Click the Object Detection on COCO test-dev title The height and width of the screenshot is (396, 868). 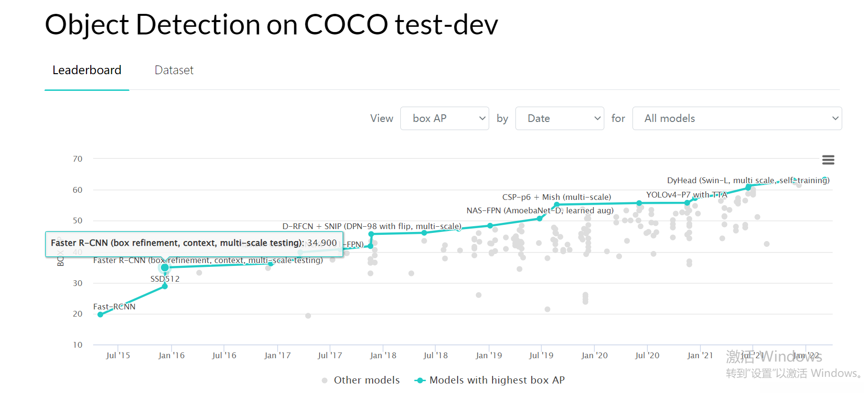point(271,24)
